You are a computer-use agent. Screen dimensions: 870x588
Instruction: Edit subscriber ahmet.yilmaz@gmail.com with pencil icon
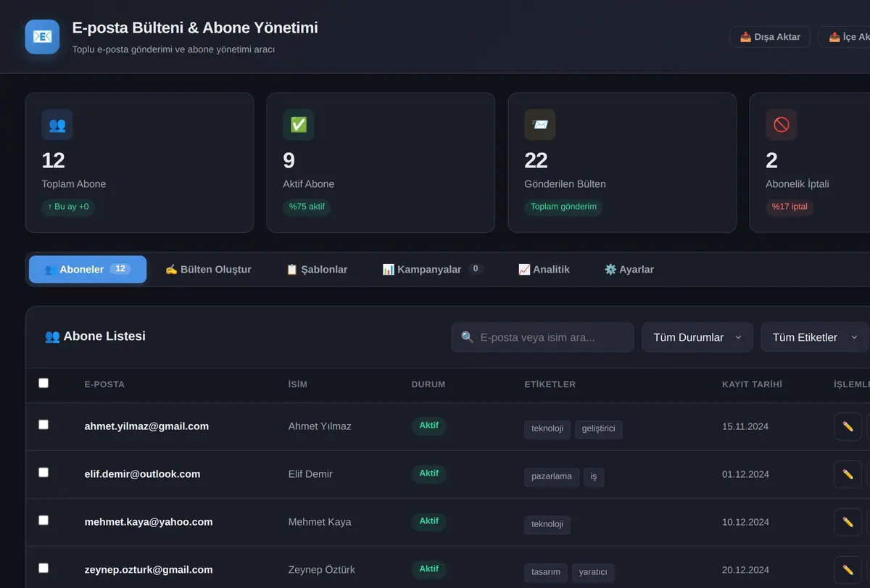click(x=848, y=426)
